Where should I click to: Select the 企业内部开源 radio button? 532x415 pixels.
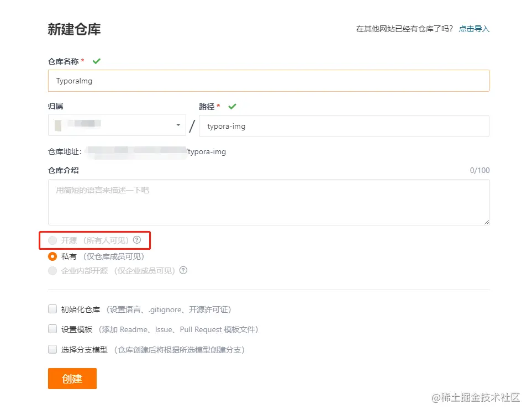52,271
